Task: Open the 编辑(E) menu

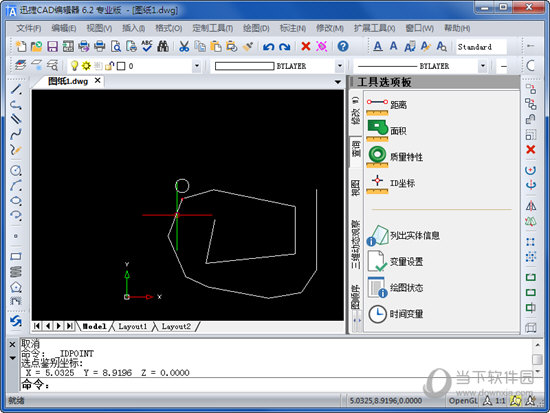Action: click(x=64, y=28)
